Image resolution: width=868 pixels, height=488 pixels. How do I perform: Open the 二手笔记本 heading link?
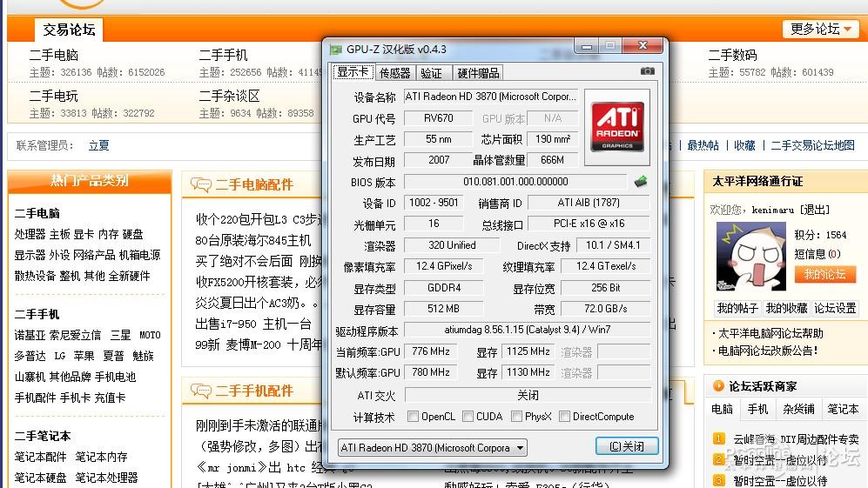(x=43, y=436)
